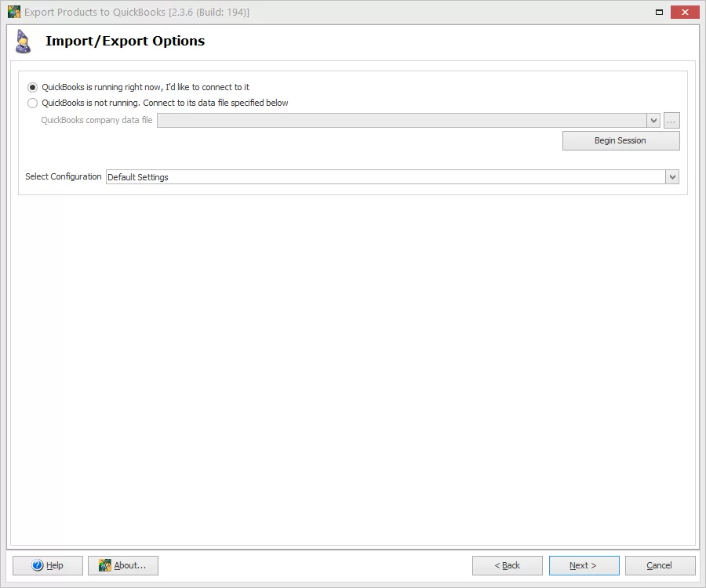
Task: Close the Export Products to QuickBooks window
Action: tap(685, 12)
